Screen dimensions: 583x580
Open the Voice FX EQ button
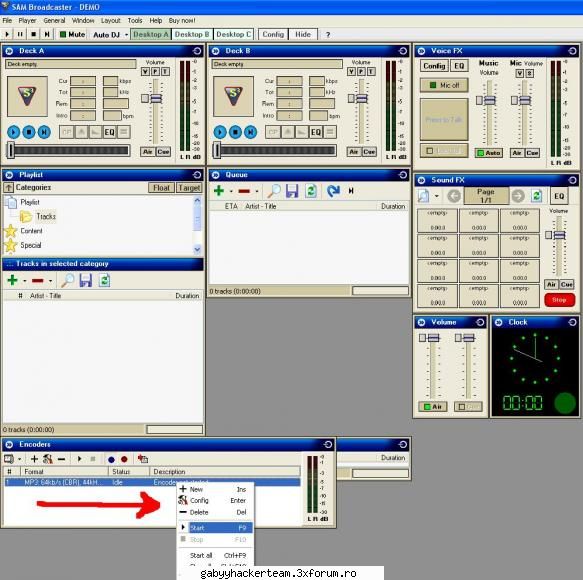(x=459, y=66)
